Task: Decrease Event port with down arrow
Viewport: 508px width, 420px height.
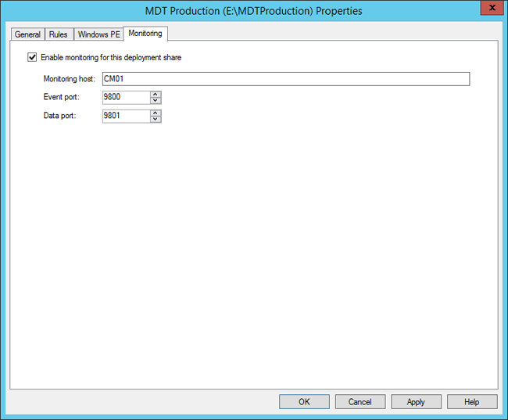Action: 156,101
